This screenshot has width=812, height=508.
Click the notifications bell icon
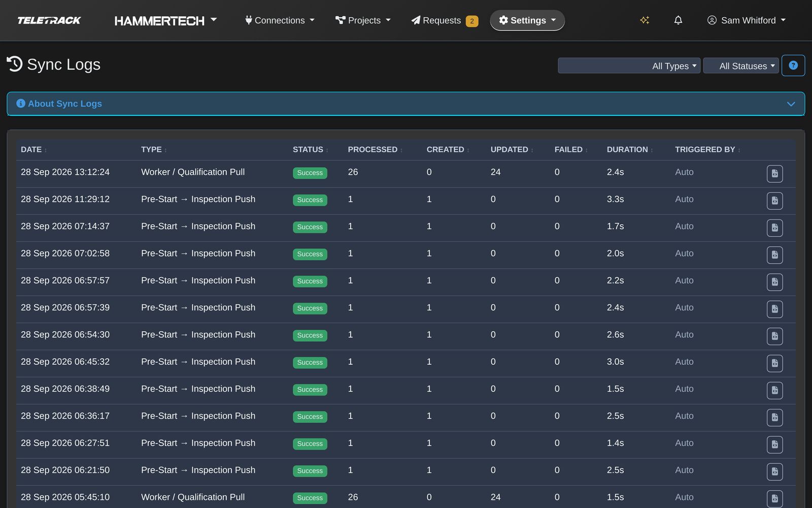678,20
